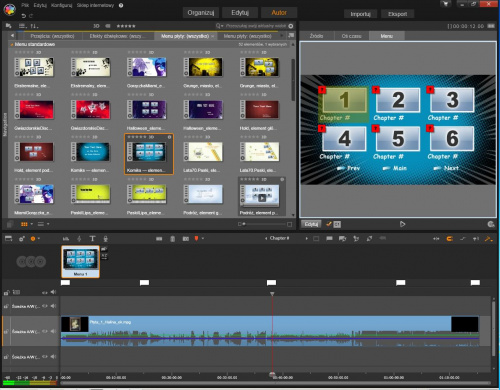Image resolution: width=500 pixels, height=390 pixels.
Task: Click the split clip razor icon
Action: pyautogui.click(x=159, y=238)
